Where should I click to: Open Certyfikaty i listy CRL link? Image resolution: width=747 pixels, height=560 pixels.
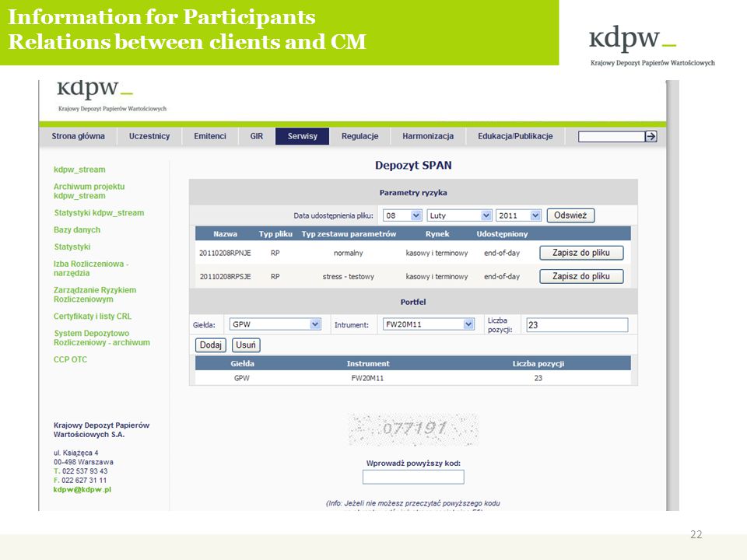coord(93,317)
